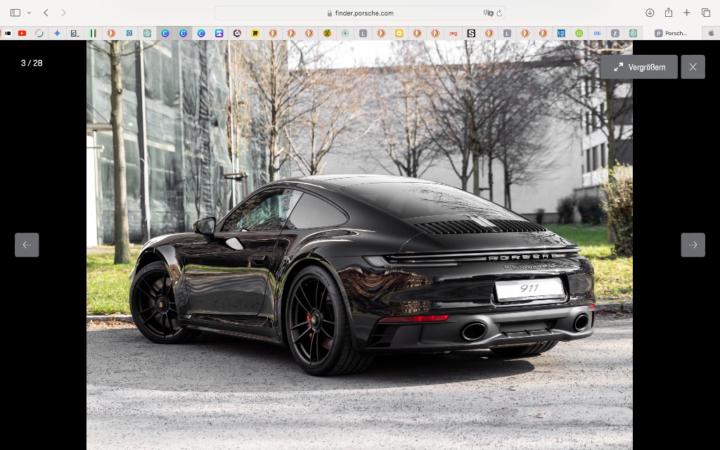Open the page translation icon
The image size is (720, 450).
488,13
